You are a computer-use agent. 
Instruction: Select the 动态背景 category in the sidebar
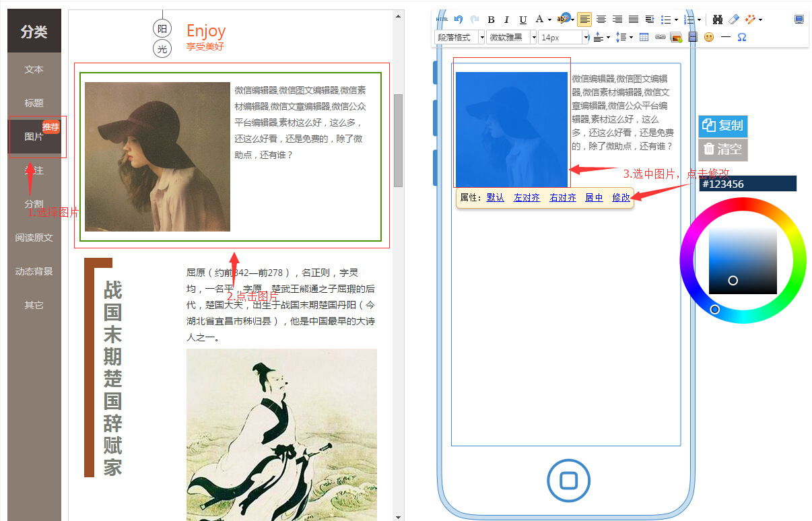(x=34, y=271)
